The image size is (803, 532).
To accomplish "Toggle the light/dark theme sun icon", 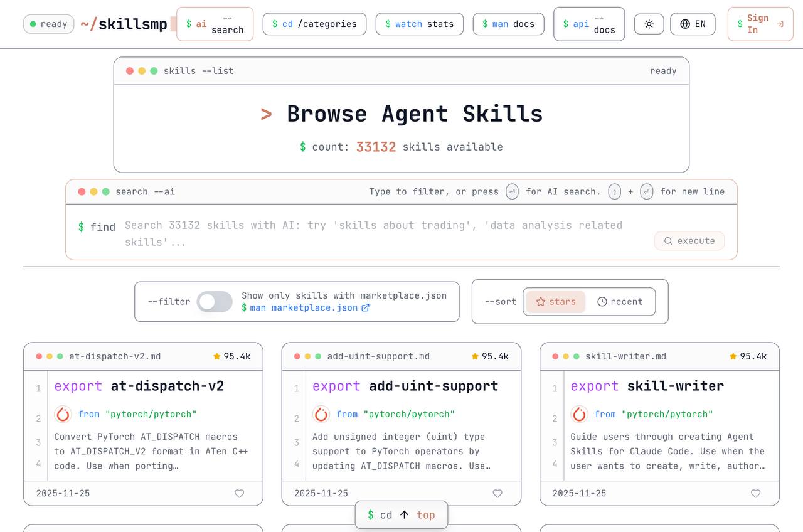I will point(649,24).
